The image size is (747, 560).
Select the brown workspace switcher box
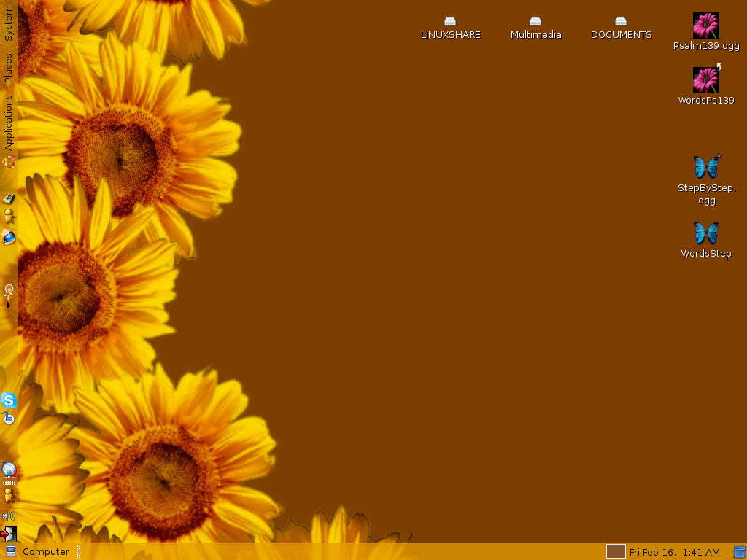(616, 552)
